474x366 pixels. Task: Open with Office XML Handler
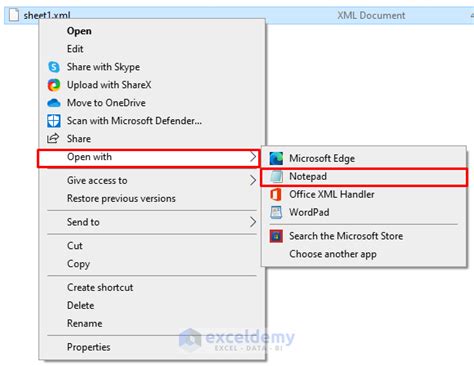tap(364, 194)
